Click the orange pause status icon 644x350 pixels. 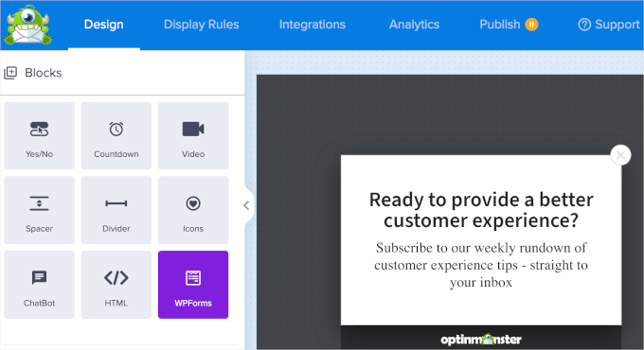[531, 25]
